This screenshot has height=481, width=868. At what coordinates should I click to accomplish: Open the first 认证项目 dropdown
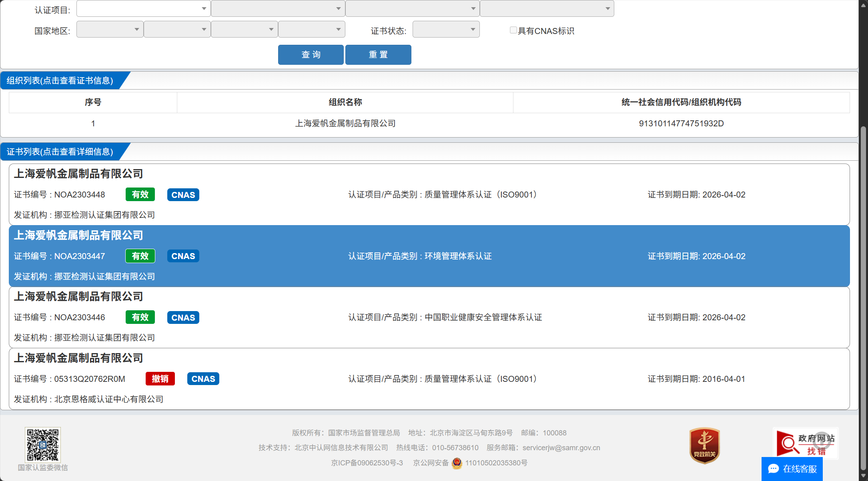(x=143, y=8)
